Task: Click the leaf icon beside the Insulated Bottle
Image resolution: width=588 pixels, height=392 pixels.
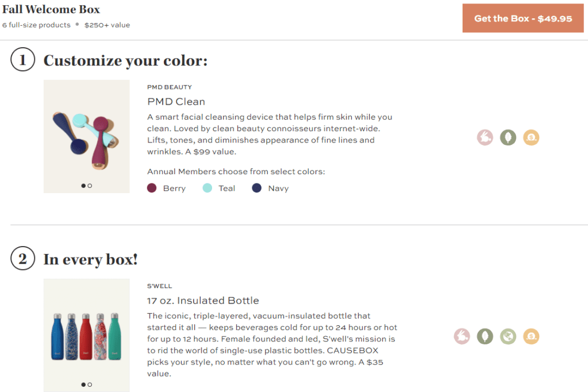Action: point(485,336)
